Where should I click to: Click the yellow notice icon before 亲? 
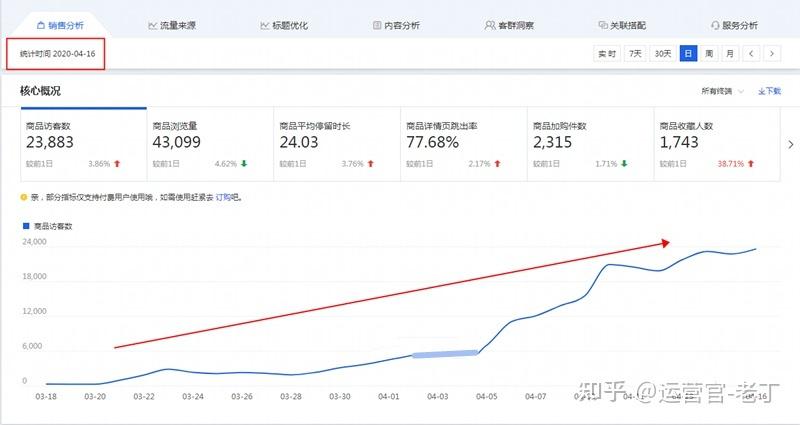(23, 197)
